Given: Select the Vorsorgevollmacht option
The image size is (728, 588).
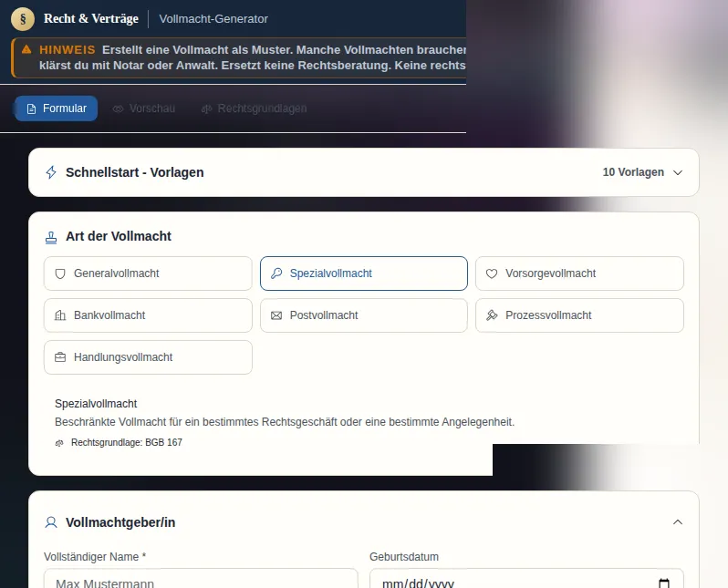Looking at the screenshot, I should click(x=579, y=273).
